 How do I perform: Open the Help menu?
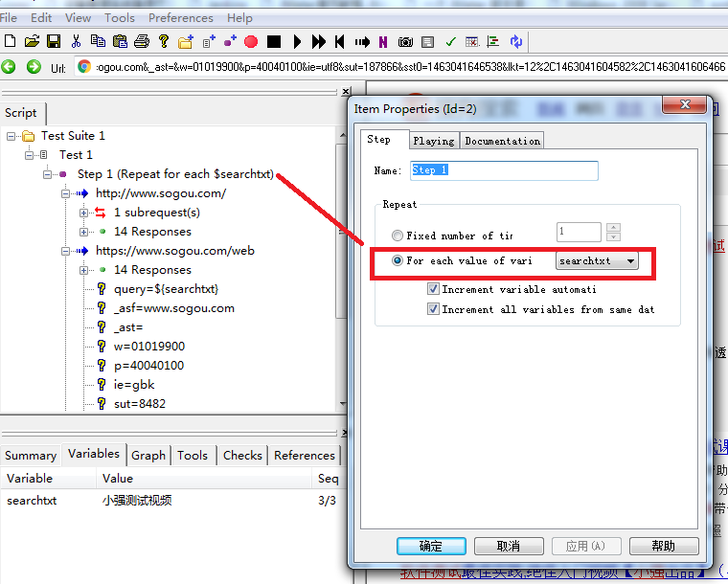point(239,18)
